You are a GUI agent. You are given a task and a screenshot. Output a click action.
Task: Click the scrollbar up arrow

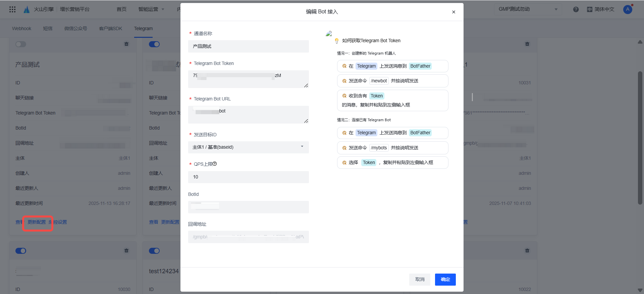tap(640, 42)
